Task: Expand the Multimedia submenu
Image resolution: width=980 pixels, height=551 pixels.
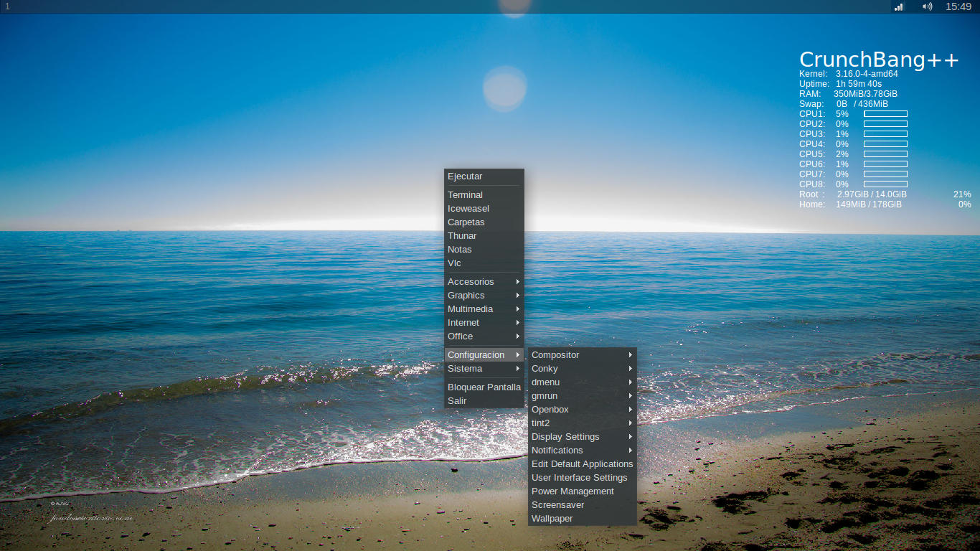Action: pos(470,309)
